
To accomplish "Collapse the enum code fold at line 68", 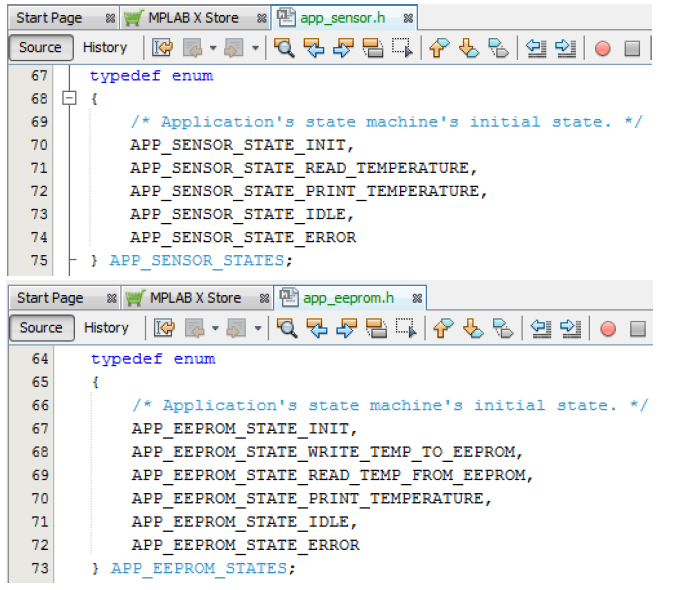I will pyautogui.click(x=69, y=98).
